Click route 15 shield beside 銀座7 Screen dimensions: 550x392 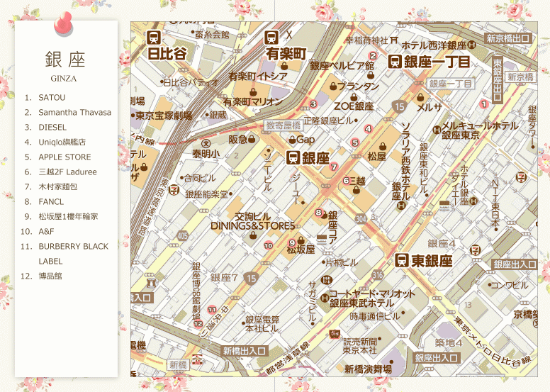coord(251,279)
